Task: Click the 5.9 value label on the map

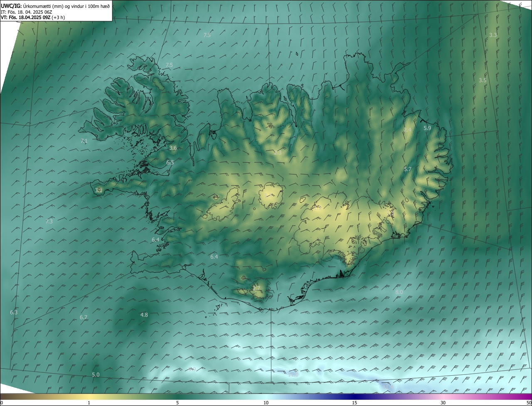Action: point(427,128)
